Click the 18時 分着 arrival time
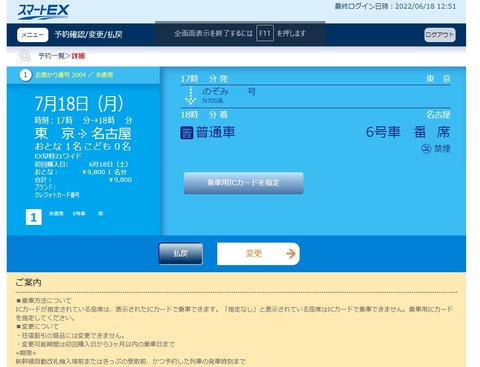 tap(204, 115)
